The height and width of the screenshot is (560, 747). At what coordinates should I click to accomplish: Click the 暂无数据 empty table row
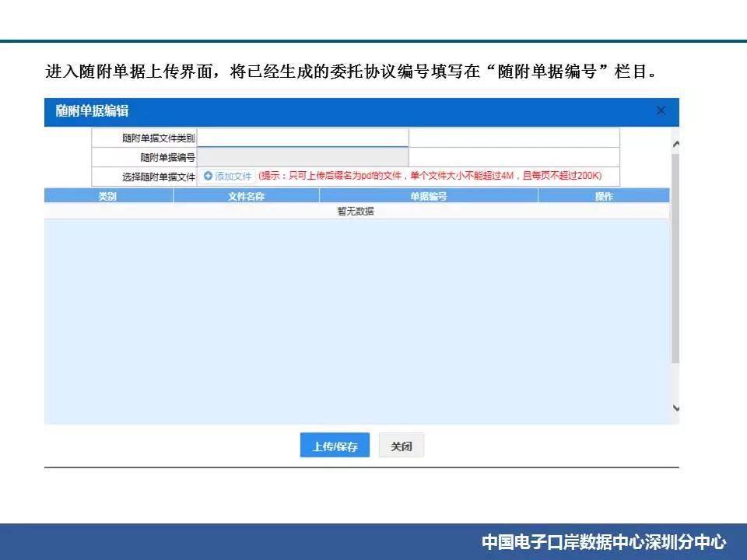coord(356,211)
